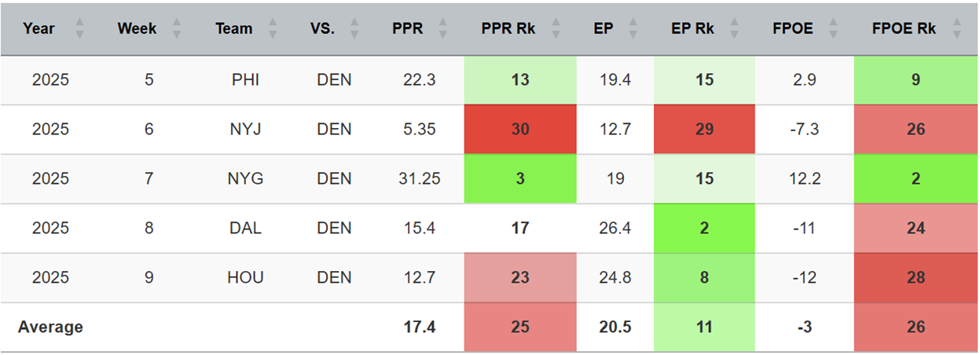Click the green PPR Rk cell showing 3
Screen dimensions: 980x355
(x=520, y=178)
